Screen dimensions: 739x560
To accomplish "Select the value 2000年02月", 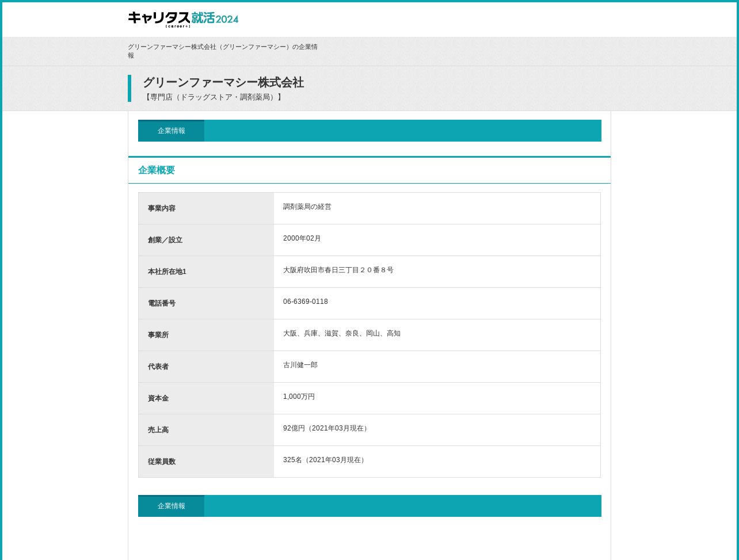I will 302,238.
